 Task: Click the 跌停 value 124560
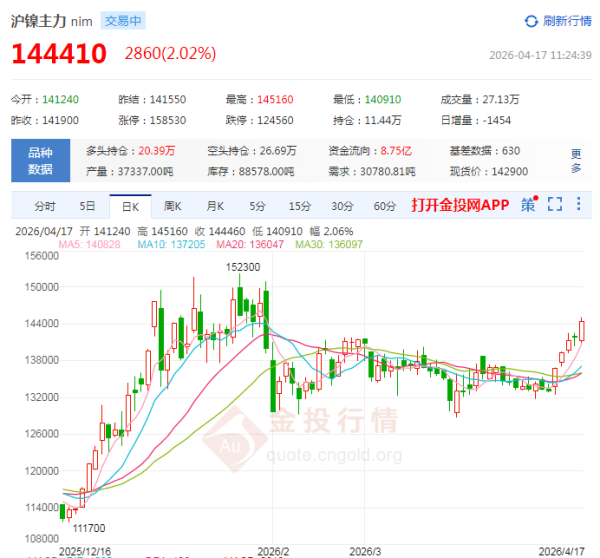pos(275,121)
